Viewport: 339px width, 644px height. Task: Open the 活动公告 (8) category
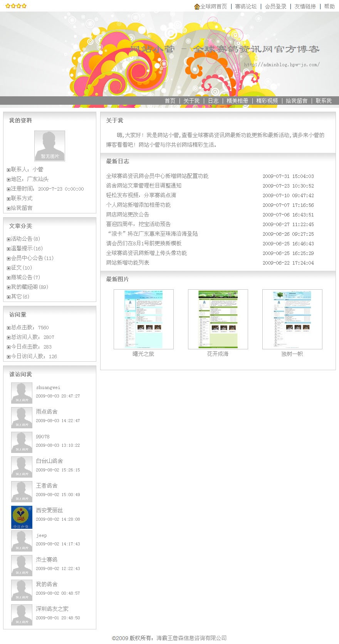click(25, 239)
